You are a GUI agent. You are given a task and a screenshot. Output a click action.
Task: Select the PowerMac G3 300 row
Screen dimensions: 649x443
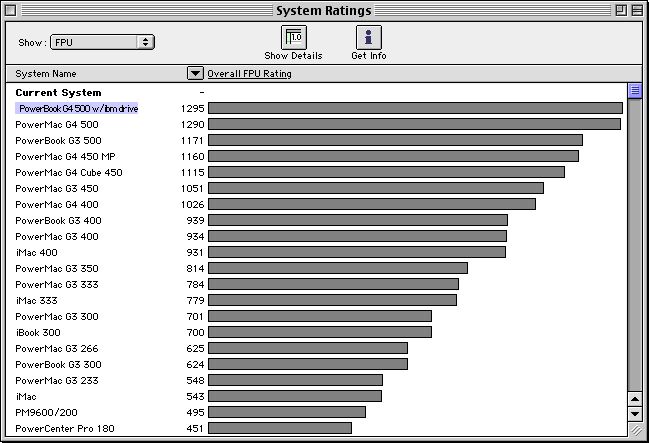(x=317, y=317)
